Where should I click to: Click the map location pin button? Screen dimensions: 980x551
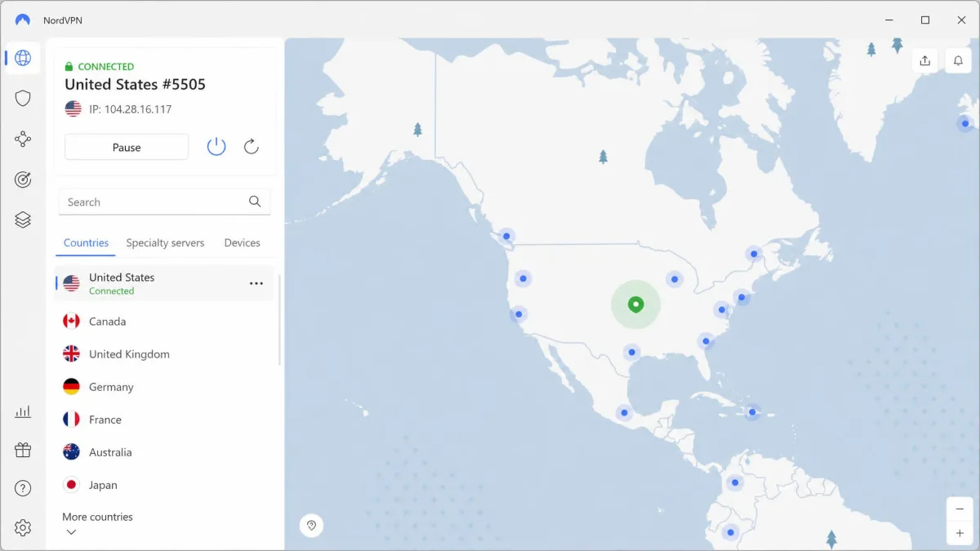(x=311, y=525)
